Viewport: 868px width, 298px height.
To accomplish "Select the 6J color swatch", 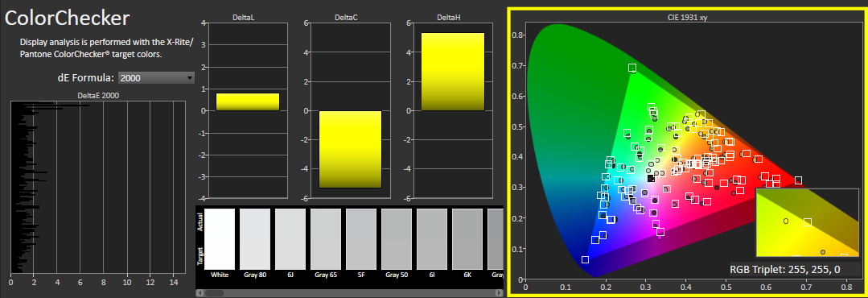I will click(290, 239).
